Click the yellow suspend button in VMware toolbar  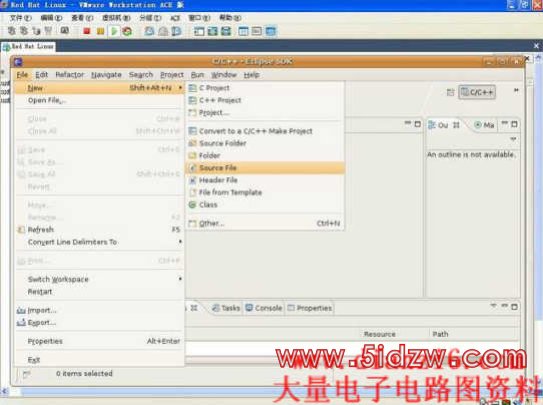click(x=100, y=31)
